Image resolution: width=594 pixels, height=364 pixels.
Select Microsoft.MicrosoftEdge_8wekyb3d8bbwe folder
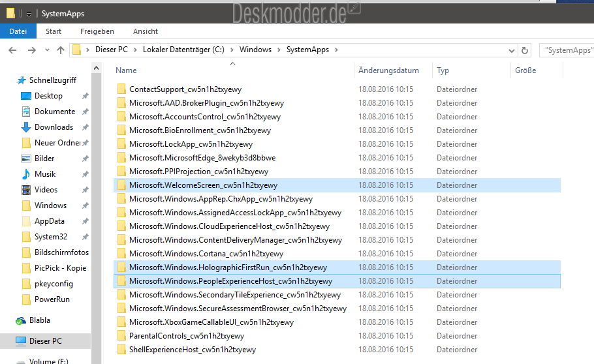pos(202,158)
